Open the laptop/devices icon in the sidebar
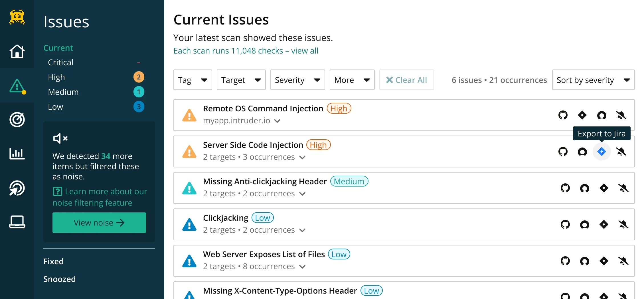The height and width of the screenshot is (299, 644). coord(17,222)
